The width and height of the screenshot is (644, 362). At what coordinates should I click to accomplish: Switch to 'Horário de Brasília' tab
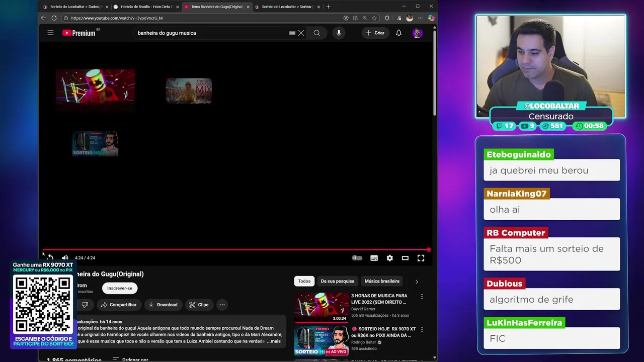click(146, 7)
